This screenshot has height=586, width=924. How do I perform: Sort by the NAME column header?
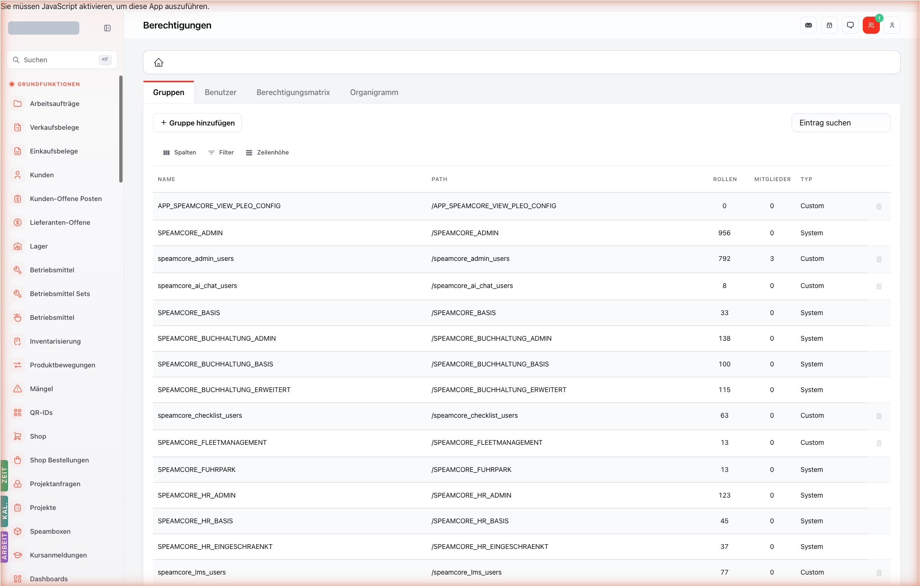(x=166, y=179)
